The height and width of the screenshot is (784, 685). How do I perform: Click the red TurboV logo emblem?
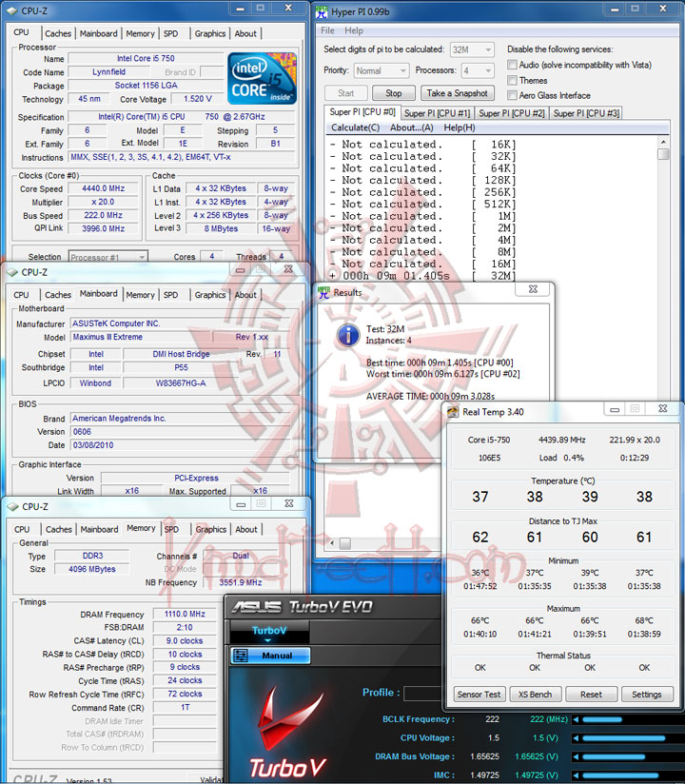(288, 718)
